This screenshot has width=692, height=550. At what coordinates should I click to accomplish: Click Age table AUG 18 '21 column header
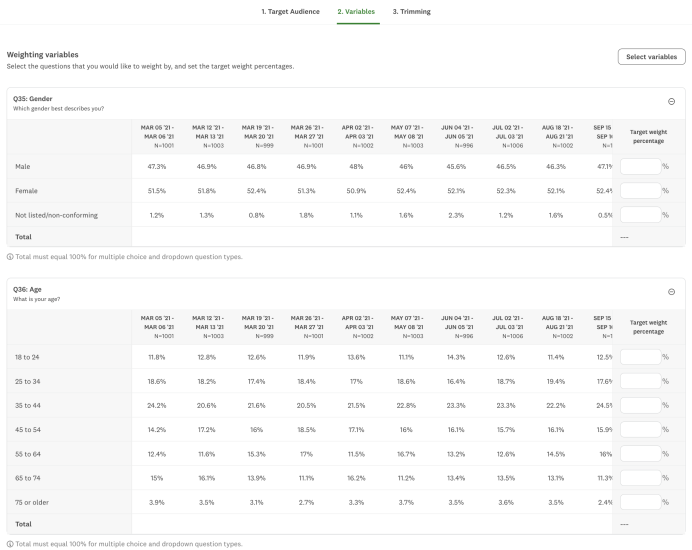[x=558, y=327]
